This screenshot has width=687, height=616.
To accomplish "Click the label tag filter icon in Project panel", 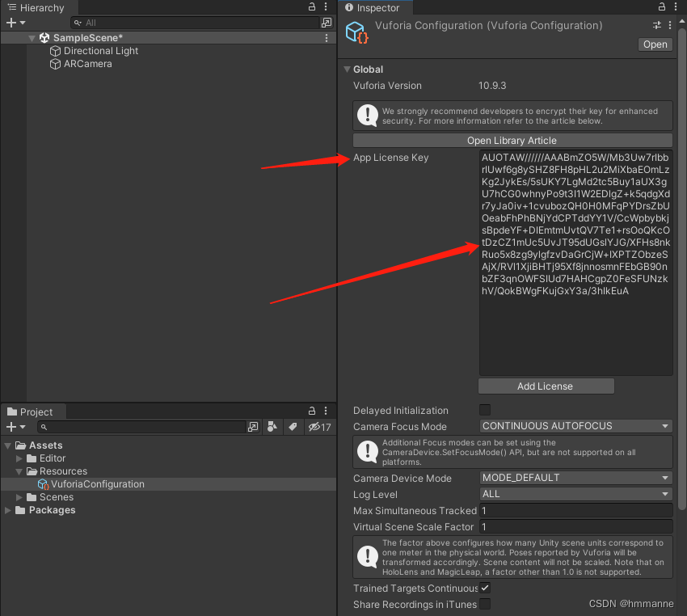I will (293, 427).
